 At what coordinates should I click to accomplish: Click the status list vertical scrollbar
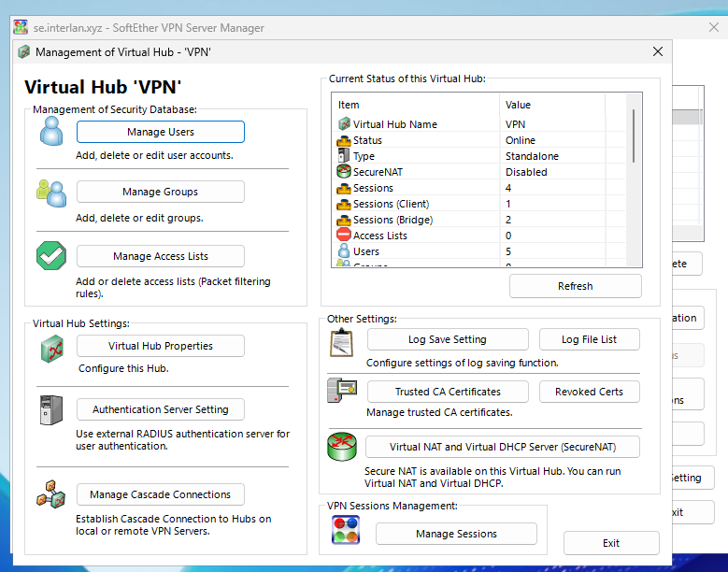point(635,136)
